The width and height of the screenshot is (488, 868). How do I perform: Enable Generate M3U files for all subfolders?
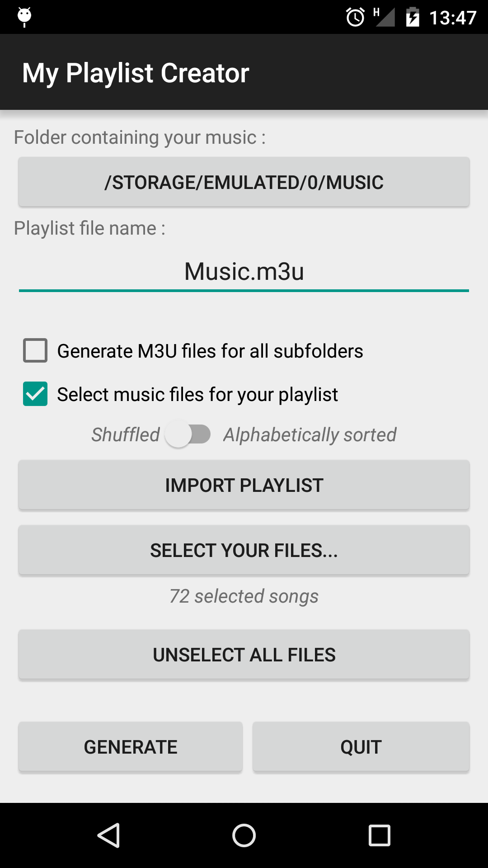pyautogui.click(x=35, y=350)
